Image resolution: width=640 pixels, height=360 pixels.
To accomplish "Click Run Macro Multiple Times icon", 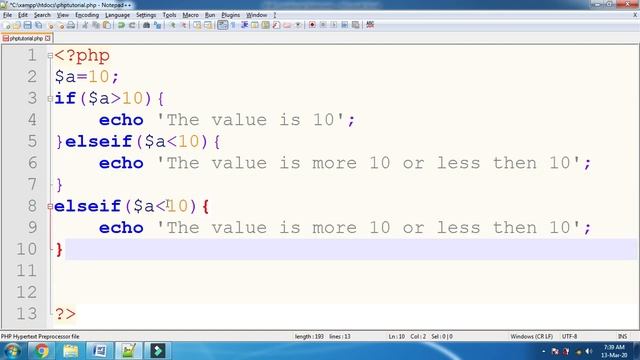I will [x=344, y=25].
